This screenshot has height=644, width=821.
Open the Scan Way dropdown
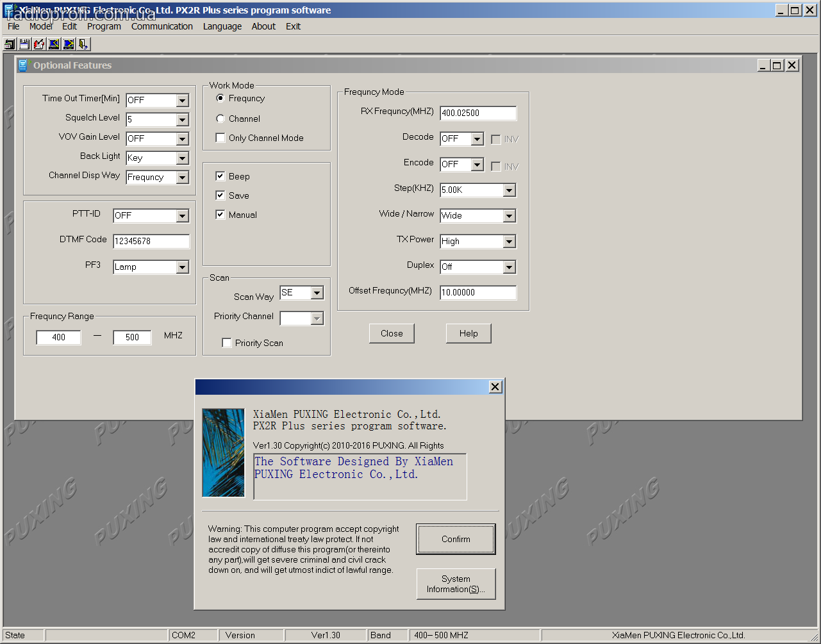(317, 293)
